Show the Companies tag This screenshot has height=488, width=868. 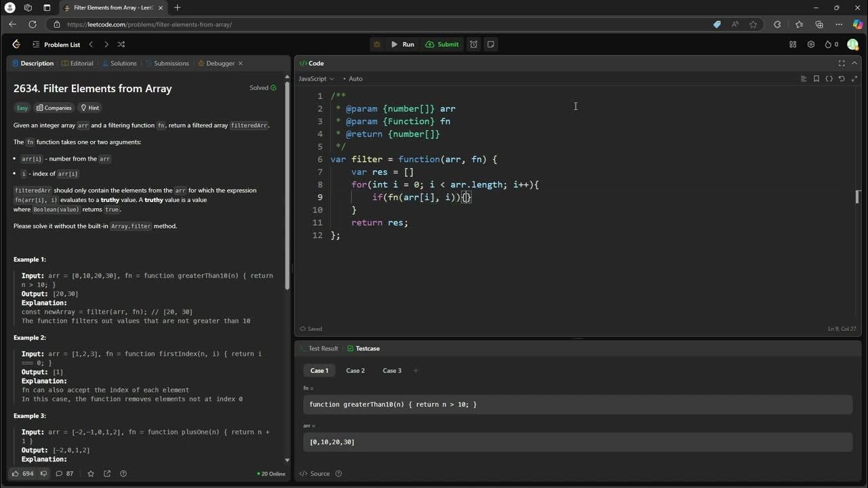(54, 108)
